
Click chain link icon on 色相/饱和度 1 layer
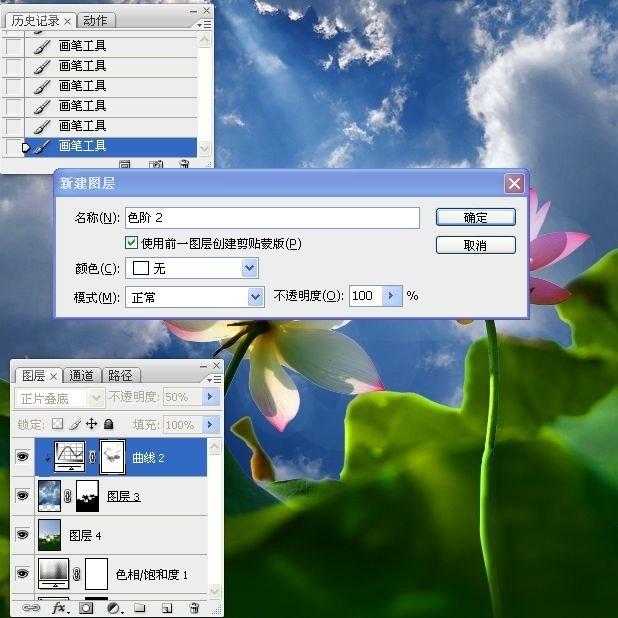(77, 574)
